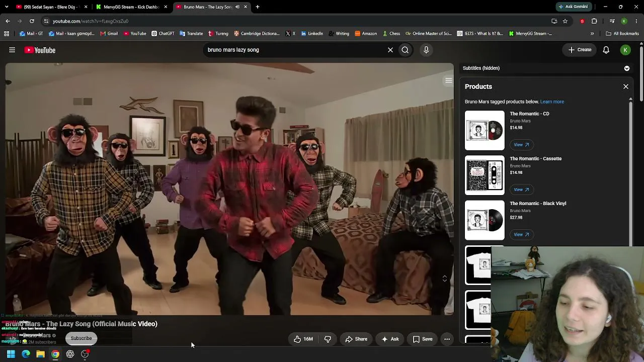
Task: Save the video to a playlist
Action: tap(423, 339)
